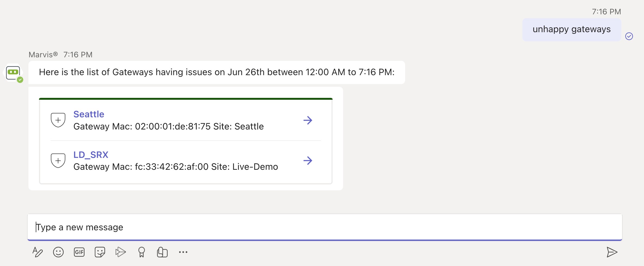Click the triangular arrow icon beside Sticker
The width and height of the screenshot is (644, 266).
click(x=121, y=252)
